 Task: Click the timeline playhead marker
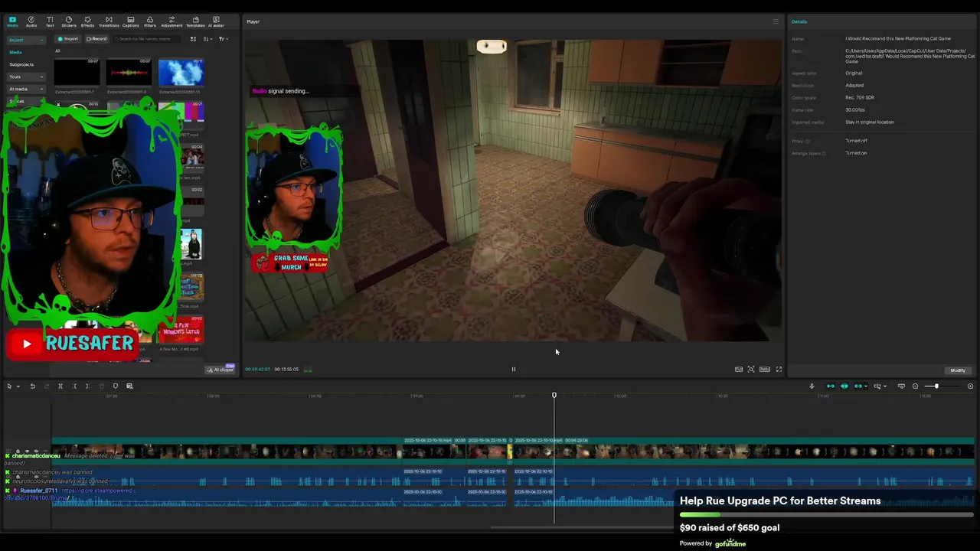(x=554, y=395)
